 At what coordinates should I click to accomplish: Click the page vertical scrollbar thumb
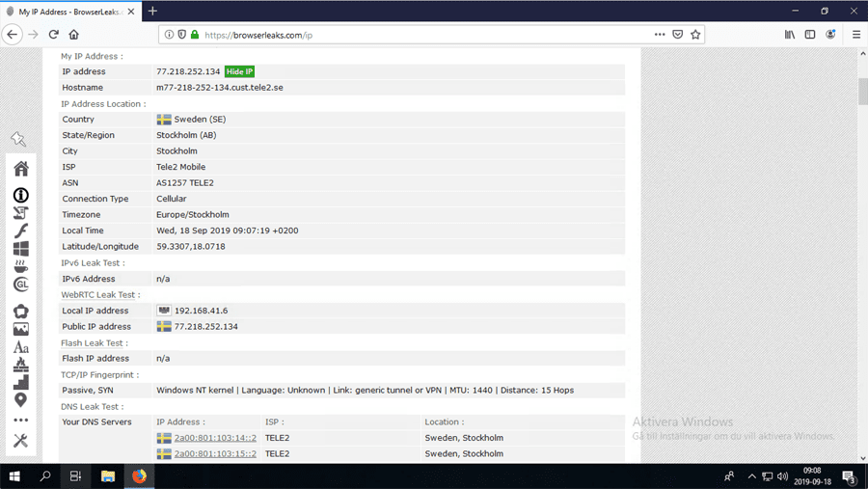tap(862, 91)
